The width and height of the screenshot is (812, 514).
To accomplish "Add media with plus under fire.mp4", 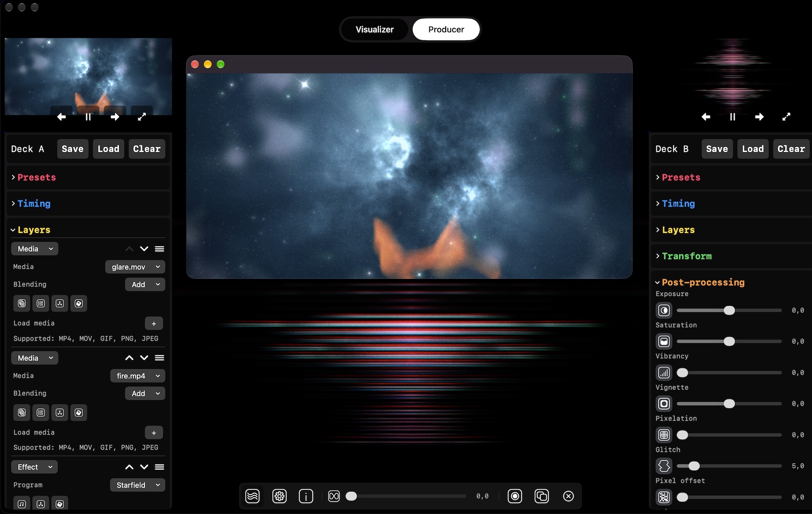I will click(x=154, y=433).
